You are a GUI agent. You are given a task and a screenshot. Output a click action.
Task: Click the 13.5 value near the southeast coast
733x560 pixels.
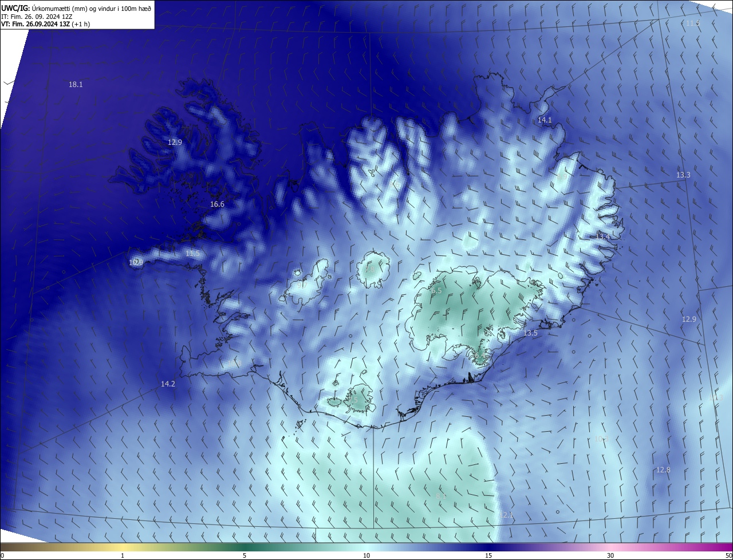tap(530, 333)
